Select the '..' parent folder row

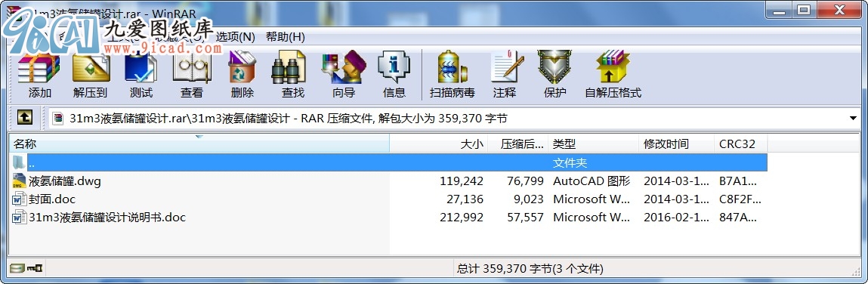388,162
